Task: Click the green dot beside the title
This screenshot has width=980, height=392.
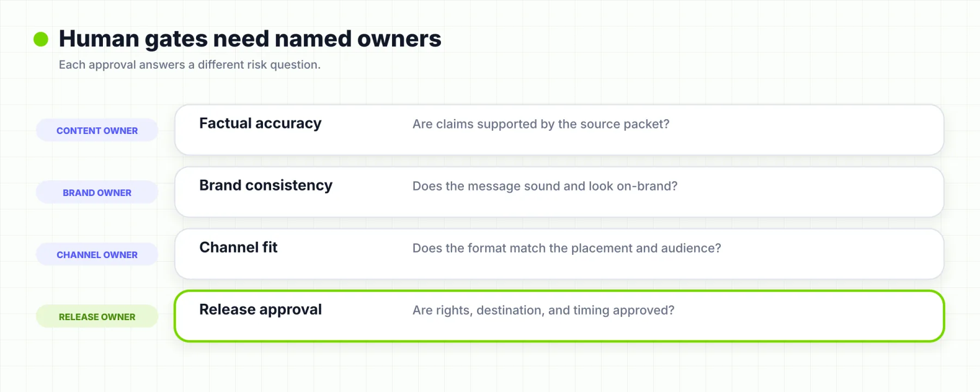Action: tap(41, 39)
